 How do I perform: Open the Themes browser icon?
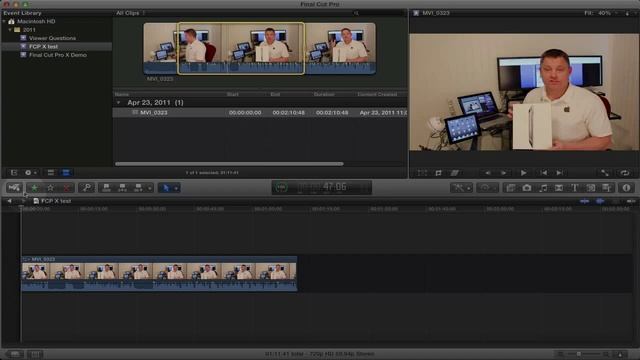[x=607, y=188]
